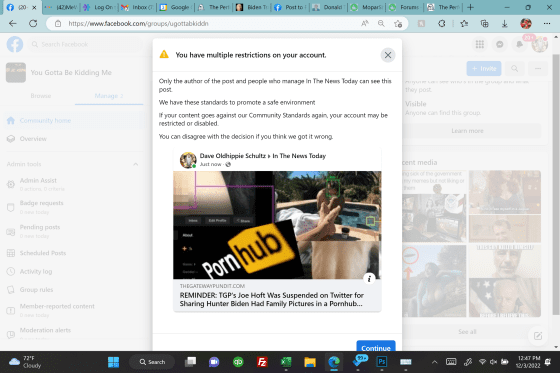Viewport: 560px width, 373px height.
Task: Open the browser favorites star icon
Action: (x=464, y=24)
